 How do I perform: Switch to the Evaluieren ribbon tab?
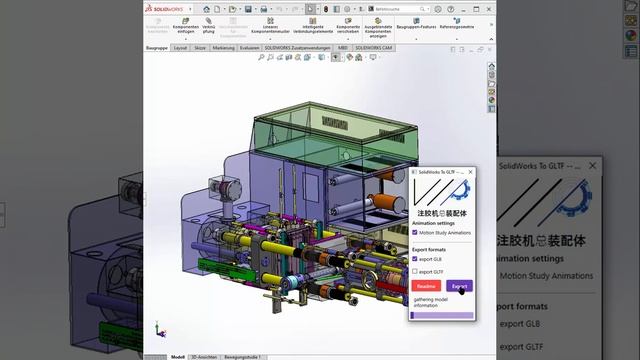pos(249,48)
